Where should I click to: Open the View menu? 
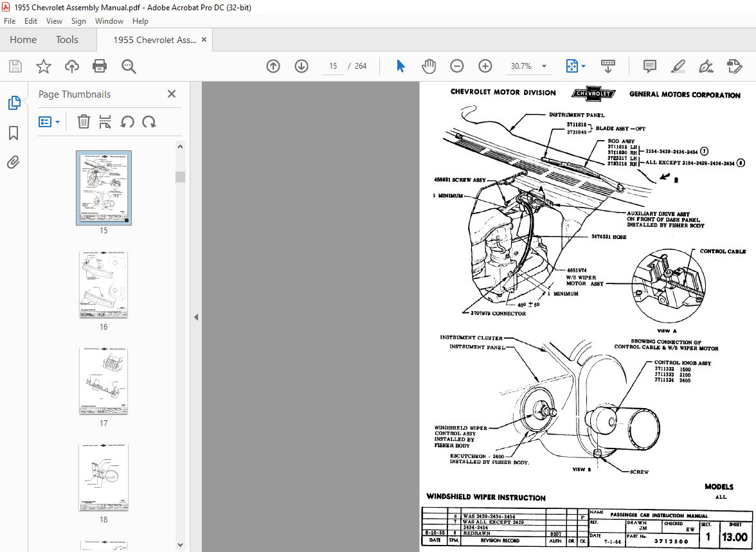coord(54,21)
